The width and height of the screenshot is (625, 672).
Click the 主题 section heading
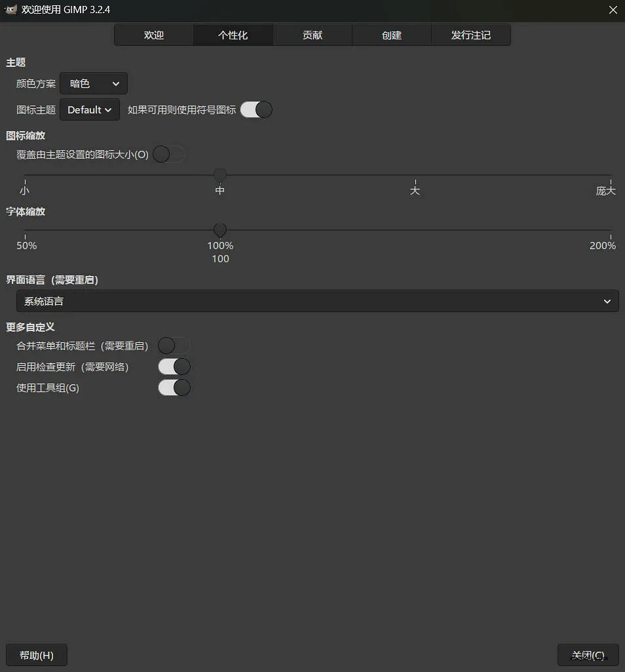tap(16, 62)
